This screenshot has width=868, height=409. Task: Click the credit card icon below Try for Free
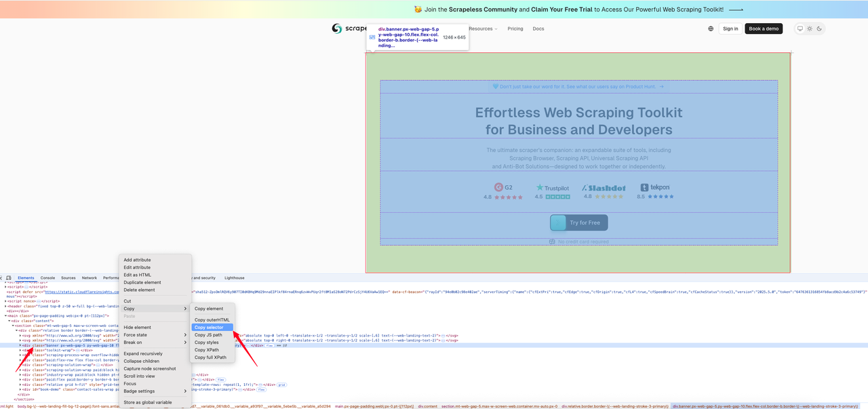(552, 241)
